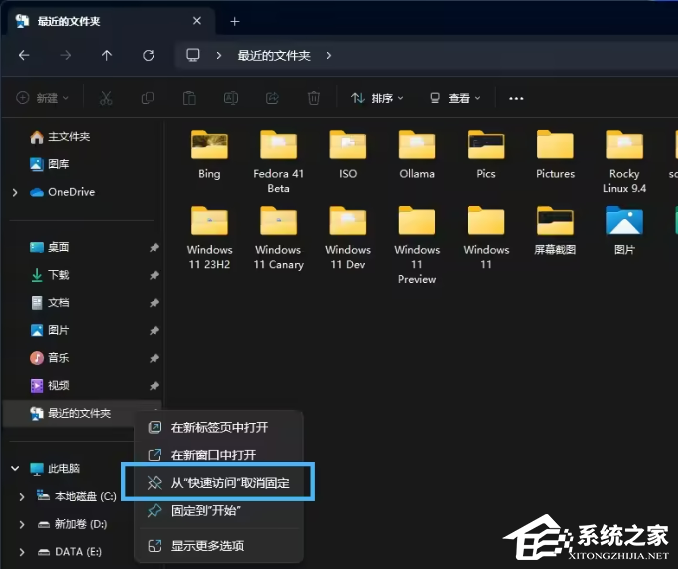Collapse the 此电脑 tree node

15,468
